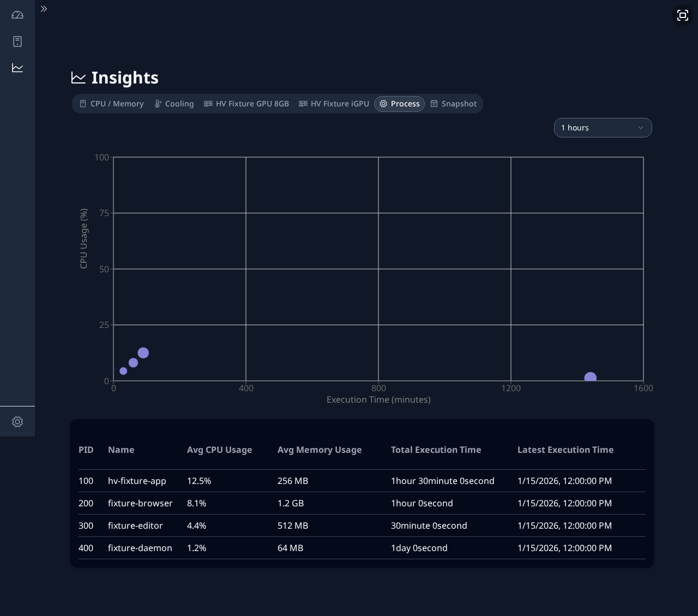
Task: Switch to the Snapshot tab
Action: (454, 104)
